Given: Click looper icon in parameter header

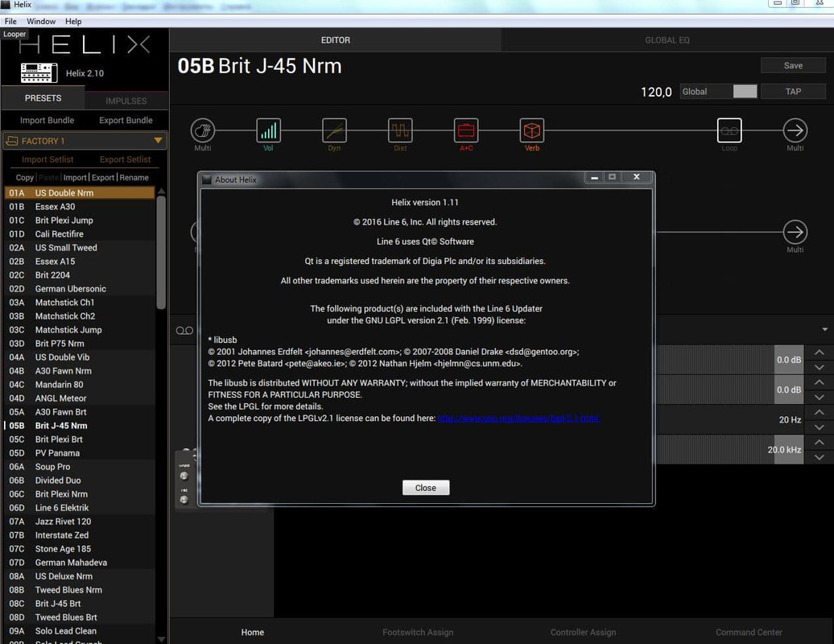Looking at the screenshot, I should click(184, 331).
